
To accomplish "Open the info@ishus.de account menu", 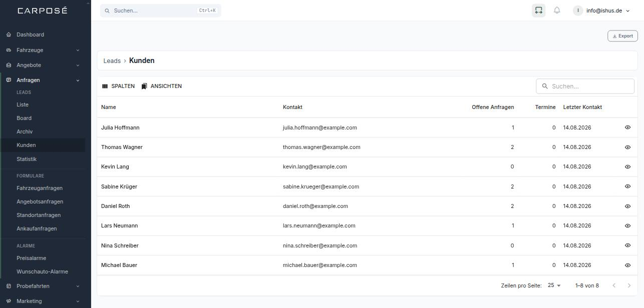I will tap(601, 10).
